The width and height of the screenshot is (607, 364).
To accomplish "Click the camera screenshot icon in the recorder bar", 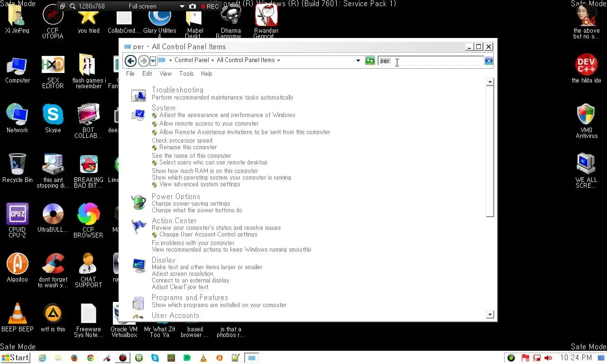I will (192, 7).
